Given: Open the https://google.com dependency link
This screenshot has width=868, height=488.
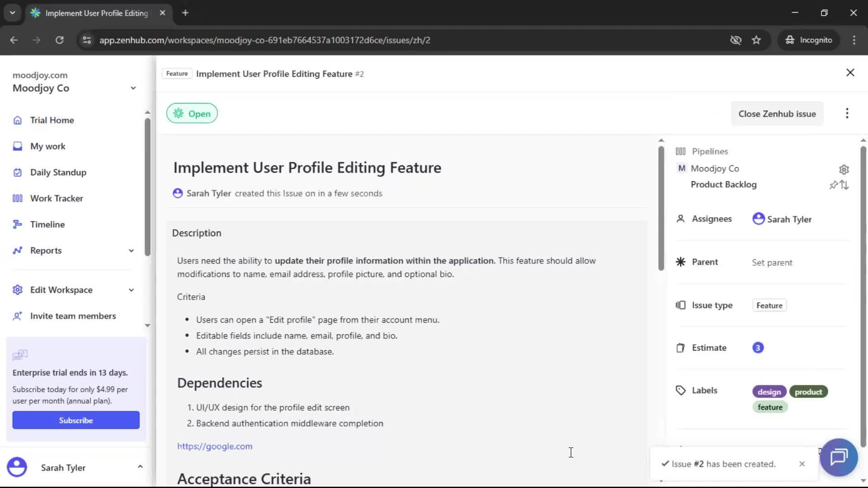Looking at the screenshot, I should [x=215, y=446].
